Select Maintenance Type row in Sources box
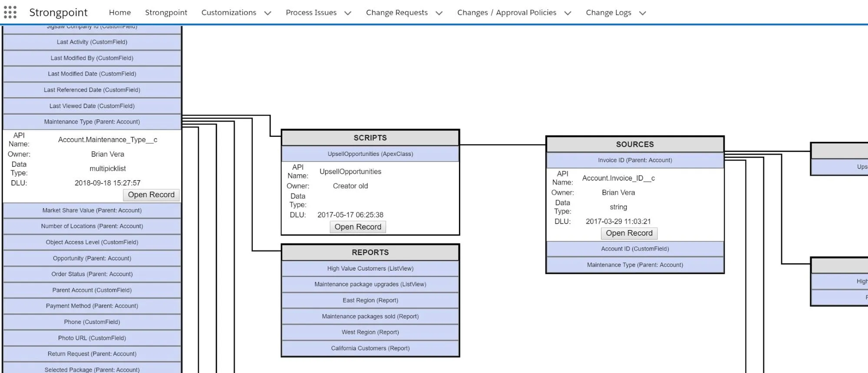 click(x=635, y=265)
